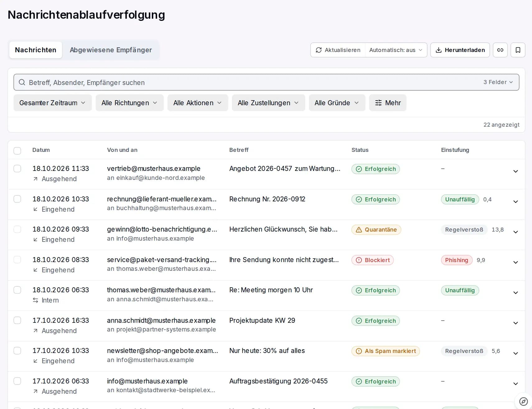532x409 pixels.
Task: Click the Einstufung column header
Action: pos(455,150)
